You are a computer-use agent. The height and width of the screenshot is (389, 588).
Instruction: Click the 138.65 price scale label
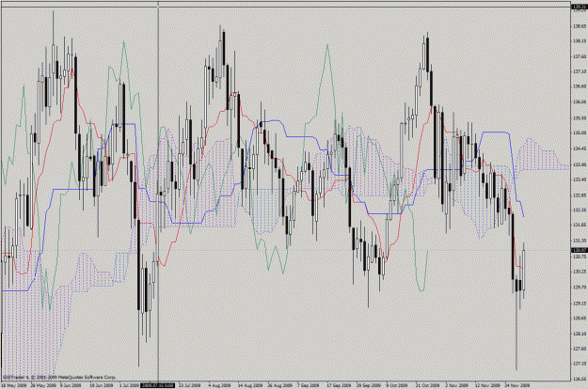pos(580,26)
